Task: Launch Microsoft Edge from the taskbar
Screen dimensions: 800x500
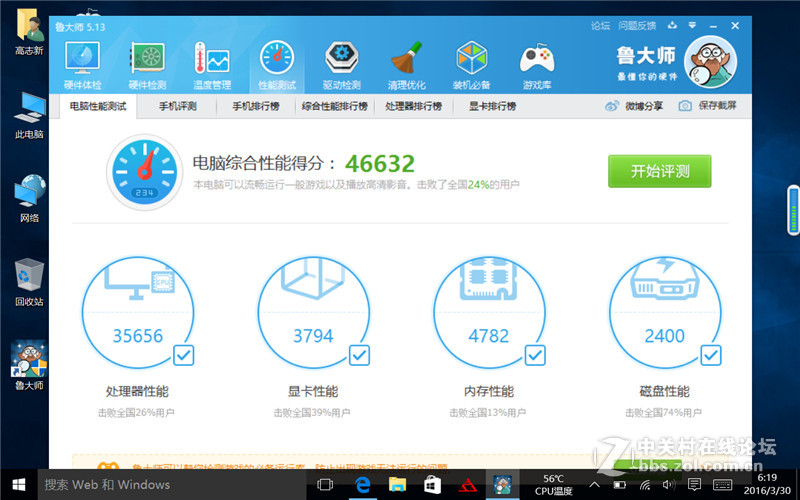Action: 362,485
